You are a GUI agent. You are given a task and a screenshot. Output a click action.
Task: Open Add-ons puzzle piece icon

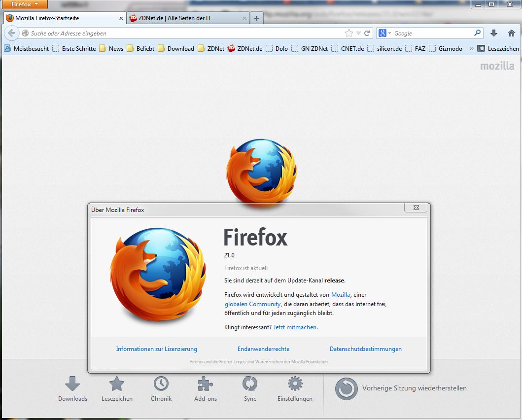point(206,389)
